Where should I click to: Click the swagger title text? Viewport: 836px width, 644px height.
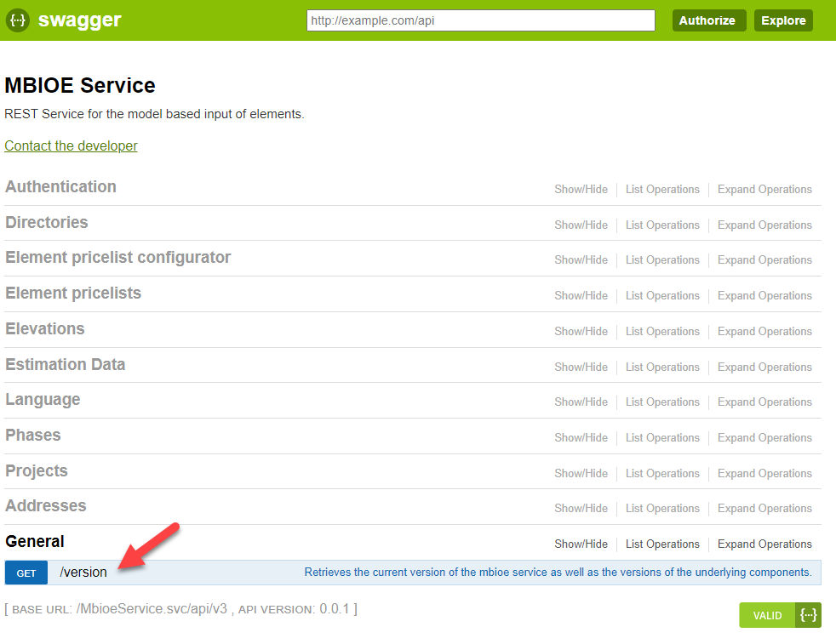tap(79, 20)
